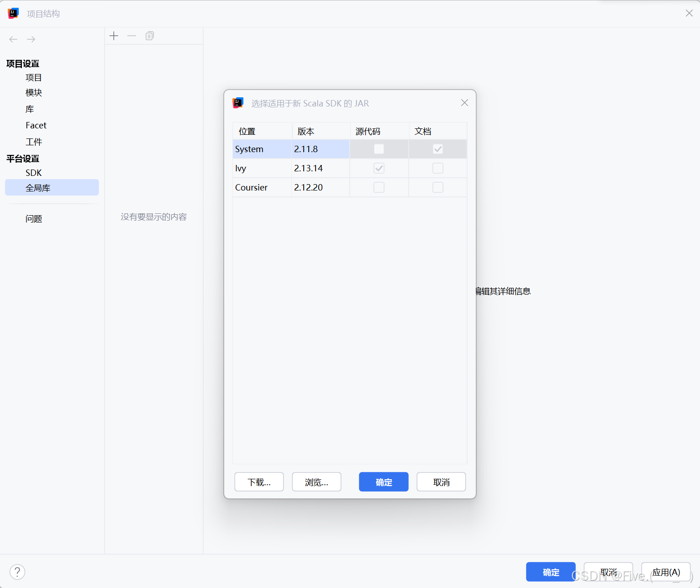The width and height of the screenshot is (700, 588).
Task: Select SDK under 平台设置
Action: click(34, 173)
